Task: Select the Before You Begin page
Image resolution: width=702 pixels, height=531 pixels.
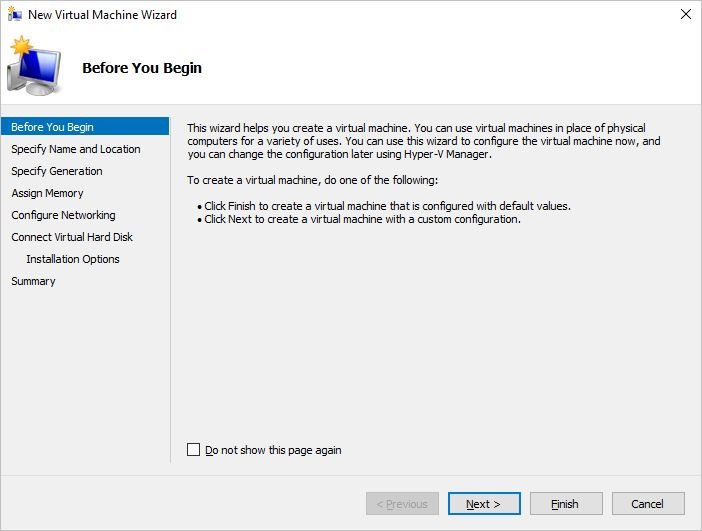Action: click(52, 127)
